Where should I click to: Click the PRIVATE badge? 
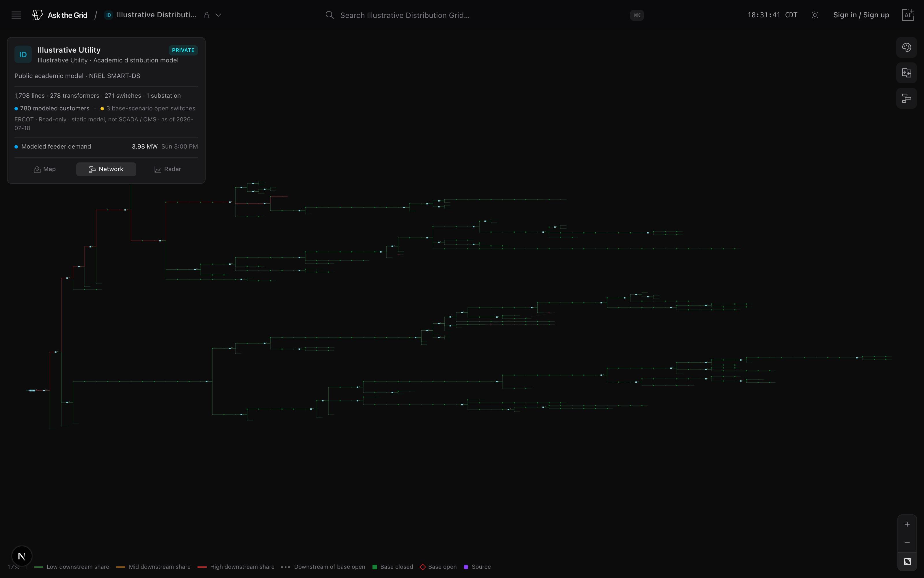tap(183, 50)
